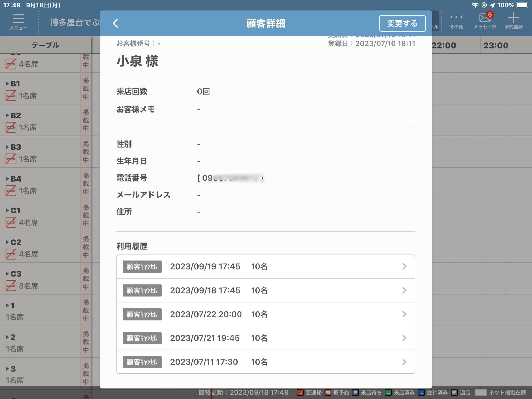Open the その他 three-dots menu
Viewport: 532px width, 399px height.
click(456, 21)
